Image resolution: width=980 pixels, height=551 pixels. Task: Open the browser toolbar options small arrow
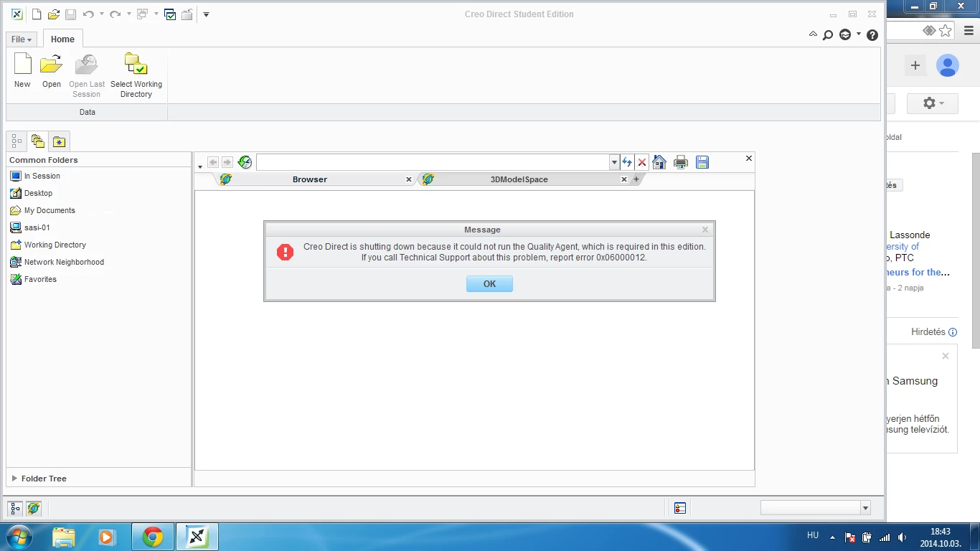(x=200, y=167)
